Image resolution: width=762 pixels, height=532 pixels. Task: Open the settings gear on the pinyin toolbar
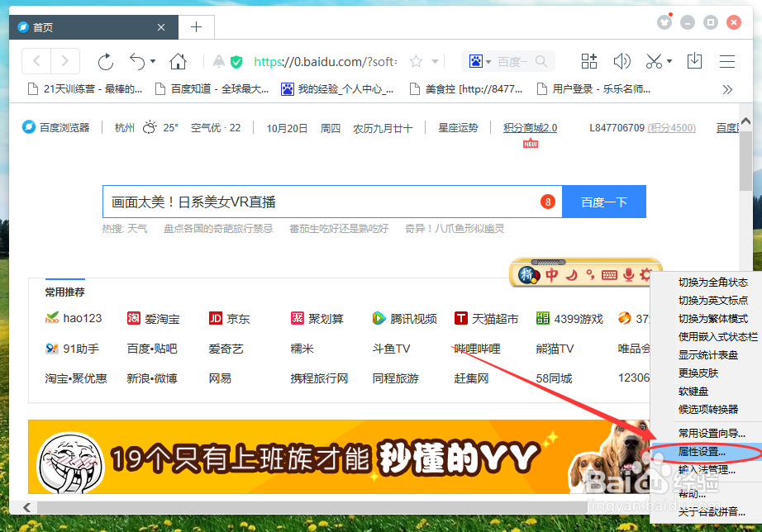pyautogui.click(x=646, y=275)
